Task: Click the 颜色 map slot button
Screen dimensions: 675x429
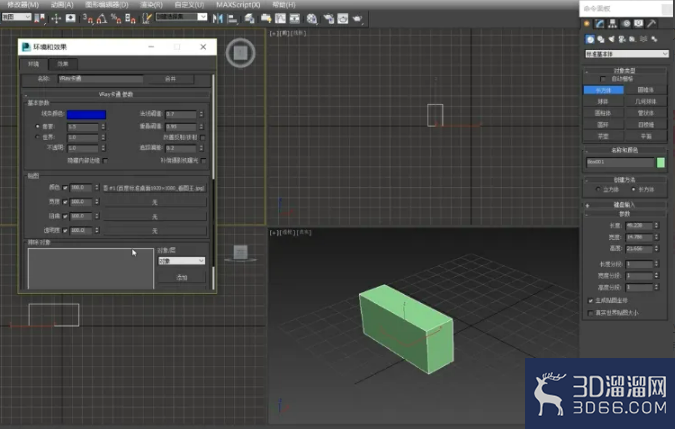Action: (154, 188)
